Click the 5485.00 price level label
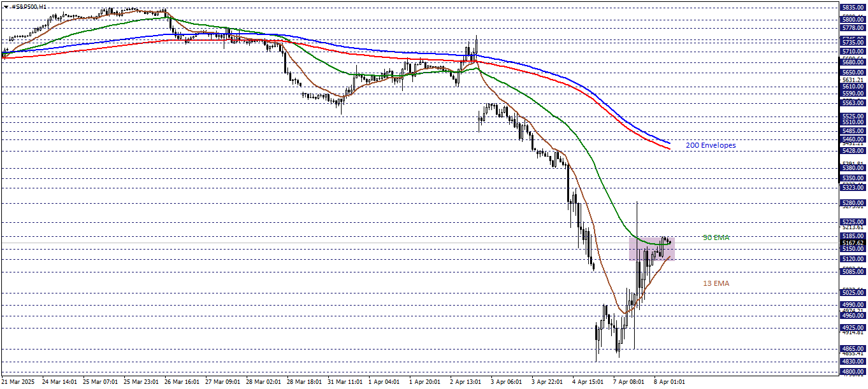Image resolution: width=868 pixels, height=389 pixels. point(853,131)
